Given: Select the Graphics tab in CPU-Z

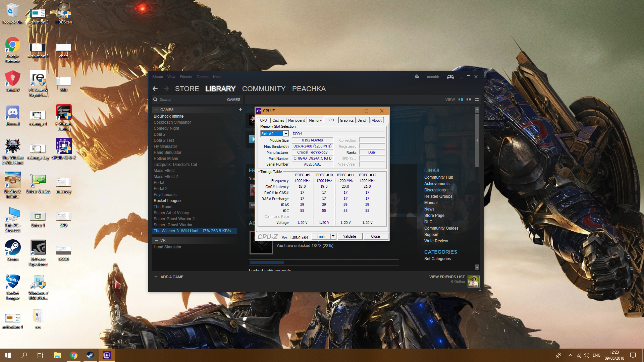Looking at the screenshot, I should click(x=346, y=120).
